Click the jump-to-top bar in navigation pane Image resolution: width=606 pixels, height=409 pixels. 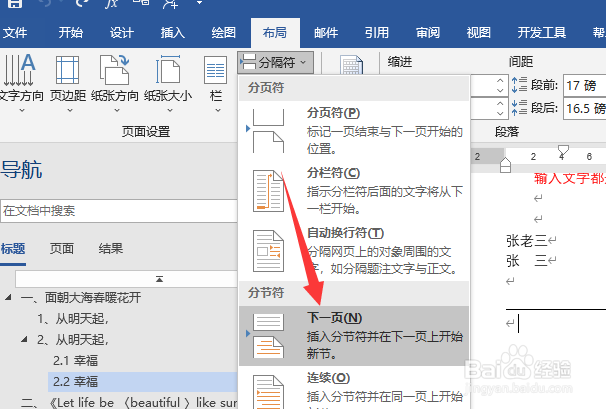pyautogui.click(x=126, y=279)
